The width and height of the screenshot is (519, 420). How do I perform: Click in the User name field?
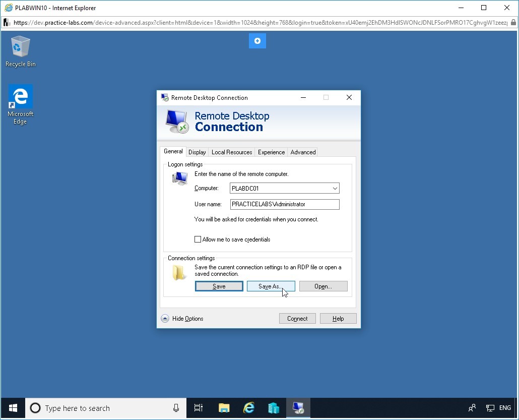pyautogui.click(x=285, y=204)
